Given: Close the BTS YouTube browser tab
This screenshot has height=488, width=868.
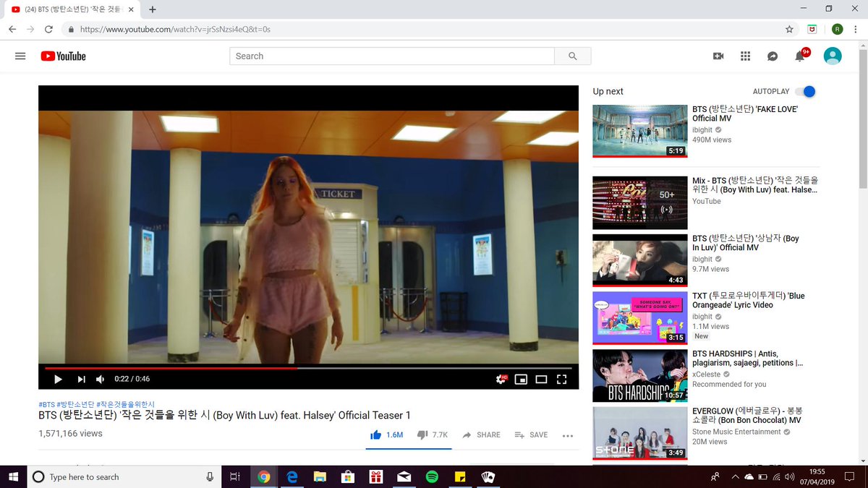Looking at the screenshot, I should point(131,9).
